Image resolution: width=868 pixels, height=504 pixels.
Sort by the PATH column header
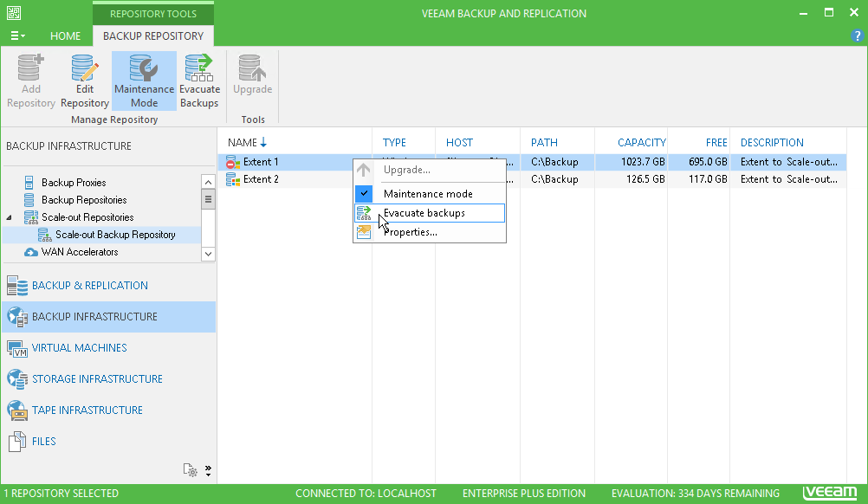(544, 143)
